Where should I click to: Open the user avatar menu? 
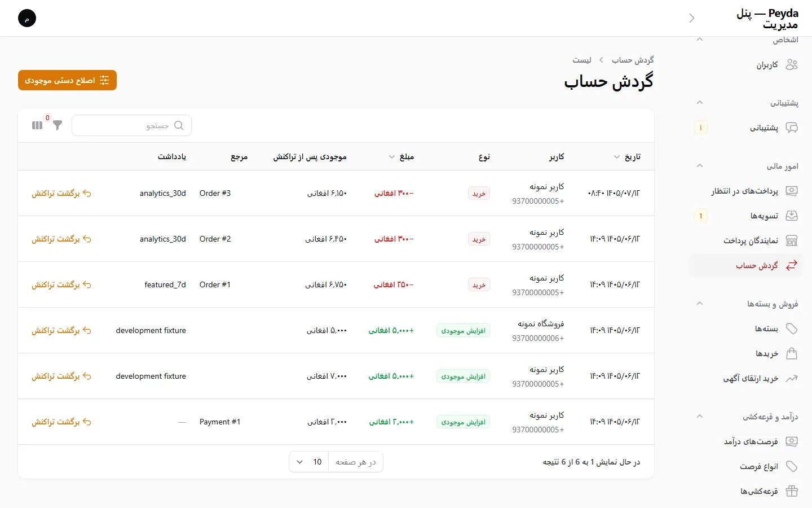coord(27,18)
